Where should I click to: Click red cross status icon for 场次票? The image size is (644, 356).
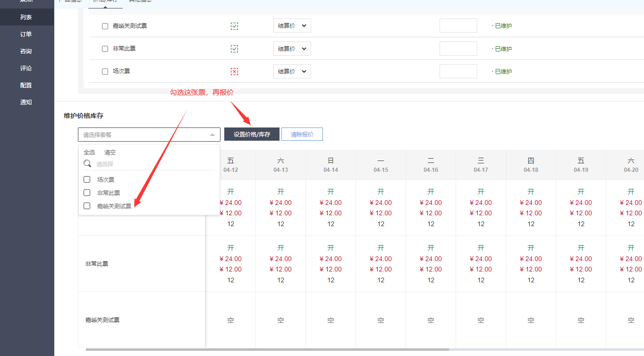(x=234, y=71)
